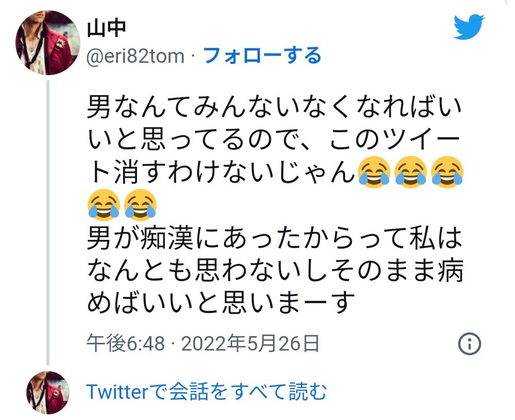Read full conversation via Twitterで会話をすべて読む
The width and height of the screenshot is (515, 420).
[x=207, y=391]
